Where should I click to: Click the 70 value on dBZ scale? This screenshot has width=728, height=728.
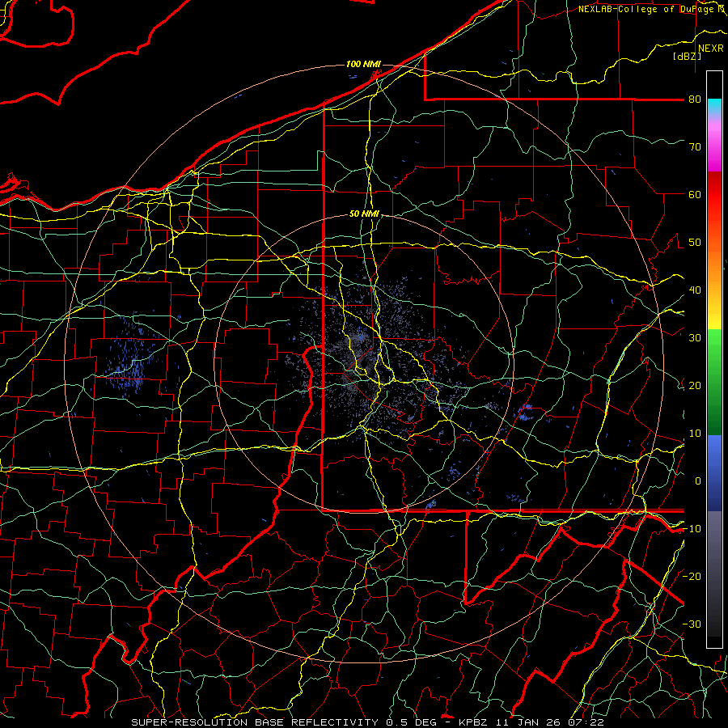(695, 147)
